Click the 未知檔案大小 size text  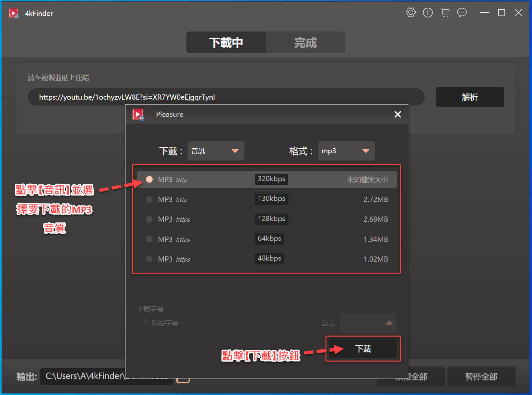coord(367,179)
